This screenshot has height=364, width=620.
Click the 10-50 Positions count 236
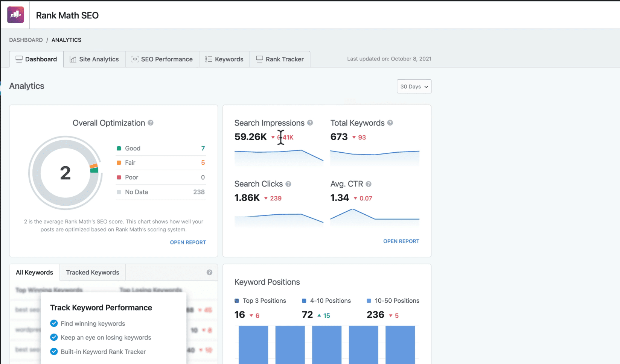click(375, 315)
